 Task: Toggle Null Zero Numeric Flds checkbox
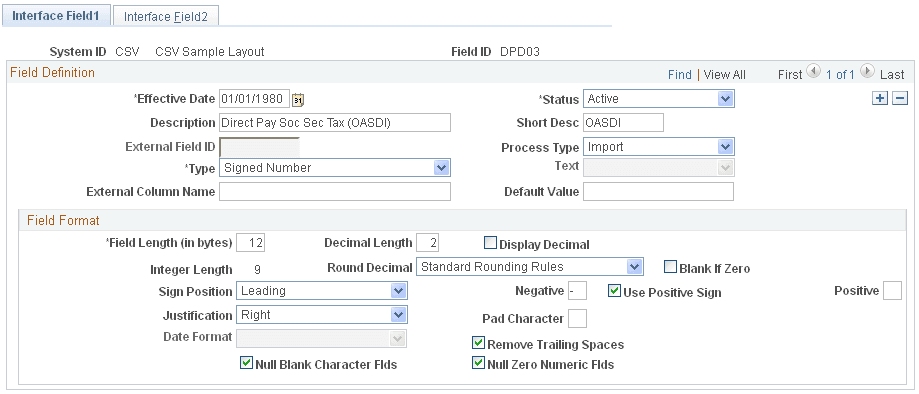(478, 363)
